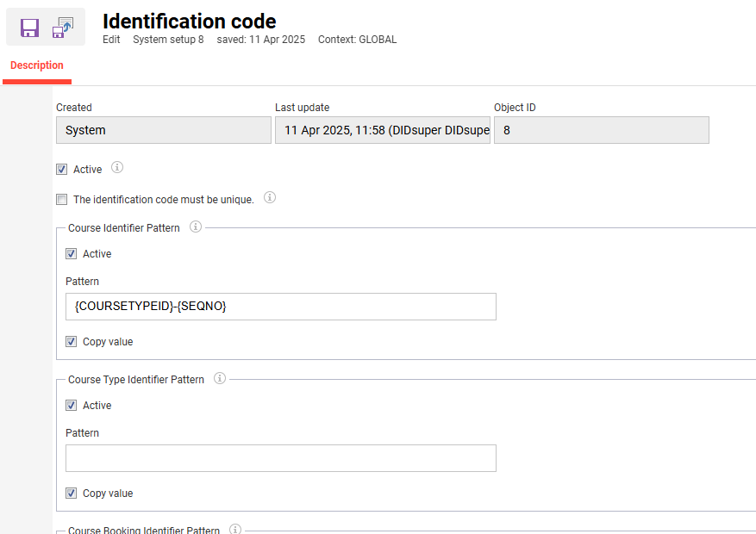
Task: Click the 'Object ID' field label
Action: click(515, 108)
